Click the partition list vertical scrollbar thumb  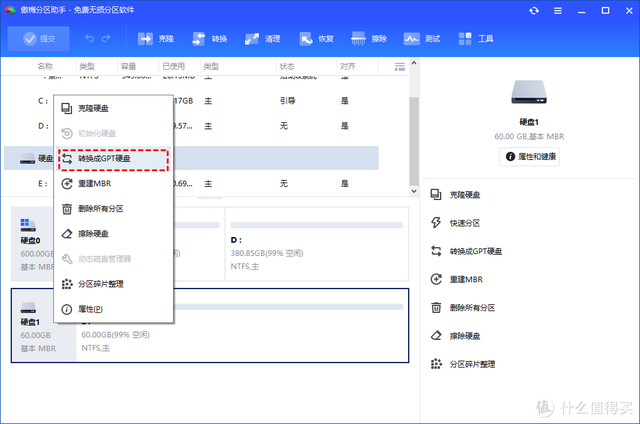[x=414, y=141]
